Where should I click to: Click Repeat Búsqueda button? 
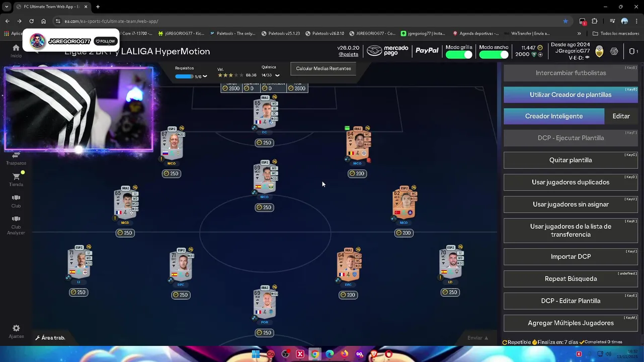(x=571, y=279)
